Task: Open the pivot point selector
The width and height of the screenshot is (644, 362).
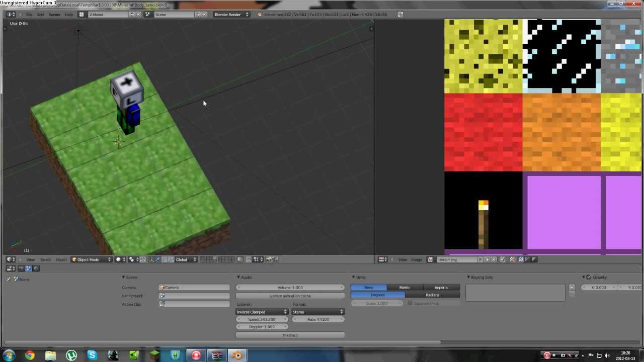Action: tap(133, 259)
